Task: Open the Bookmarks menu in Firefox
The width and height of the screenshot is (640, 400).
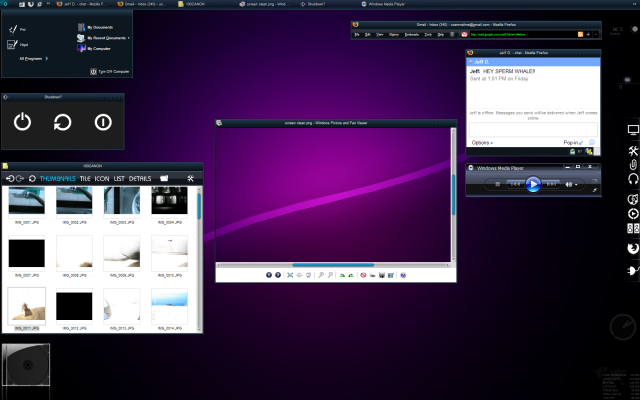Action: tap(411, 35)
